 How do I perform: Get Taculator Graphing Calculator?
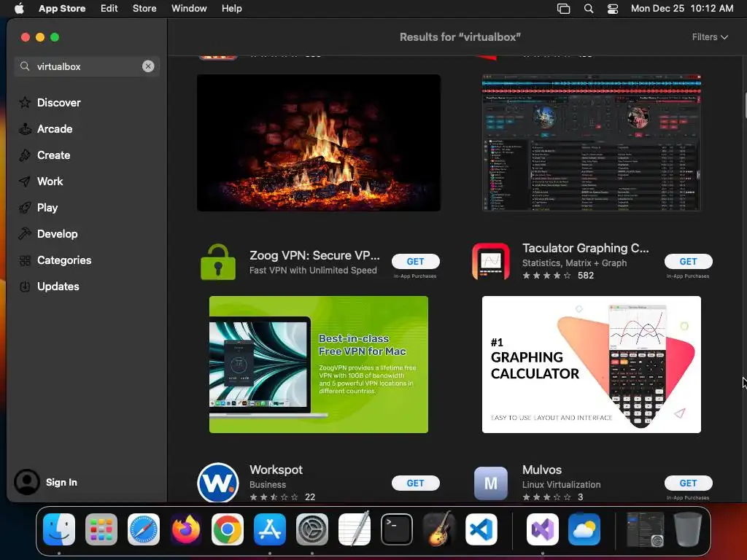[x=689, y=261]
